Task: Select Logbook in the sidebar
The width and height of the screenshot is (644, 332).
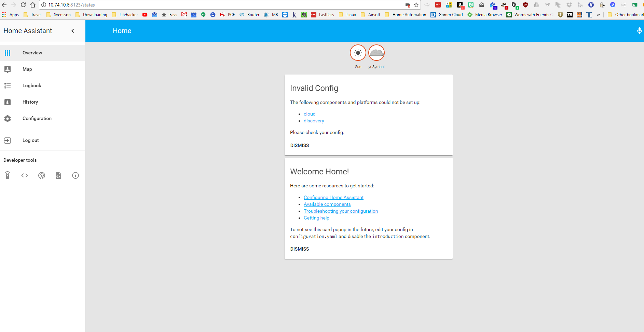Action: coord(32,85)
